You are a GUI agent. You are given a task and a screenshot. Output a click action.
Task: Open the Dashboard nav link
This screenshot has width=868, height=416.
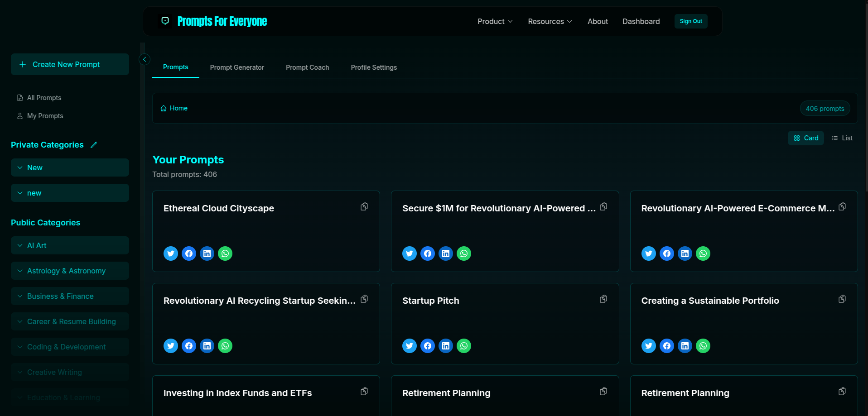(x=641, y=21)
